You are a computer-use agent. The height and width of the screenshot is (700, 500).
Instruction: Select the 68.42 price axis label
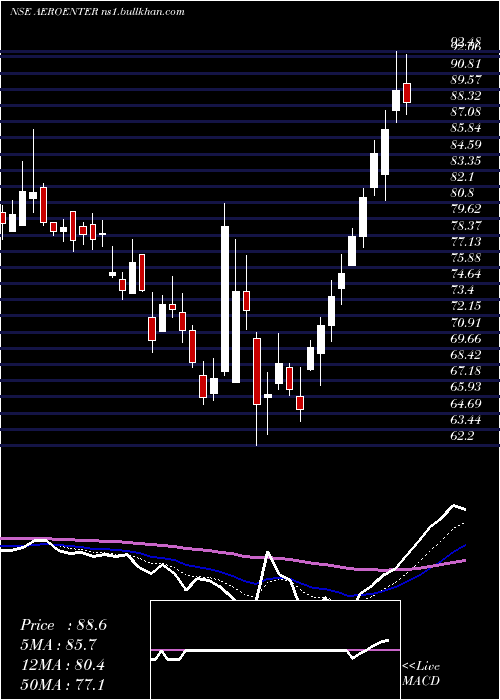[466, 355]
